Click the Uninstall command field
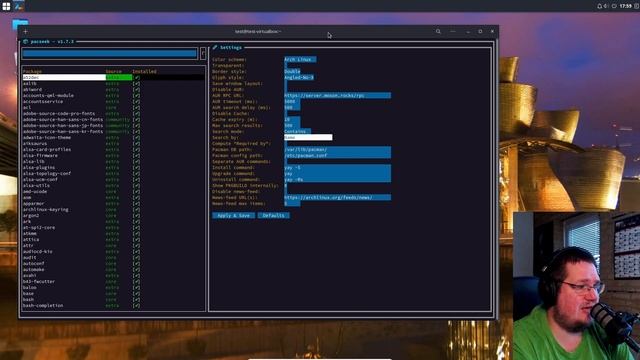 click(x=338, y=180)
